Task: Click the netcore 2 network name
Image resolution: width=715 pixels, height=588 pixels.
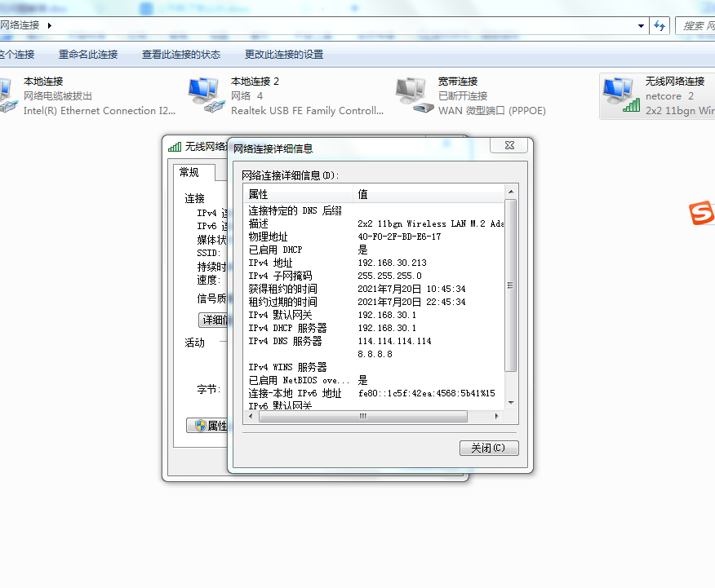Action: 669,96
